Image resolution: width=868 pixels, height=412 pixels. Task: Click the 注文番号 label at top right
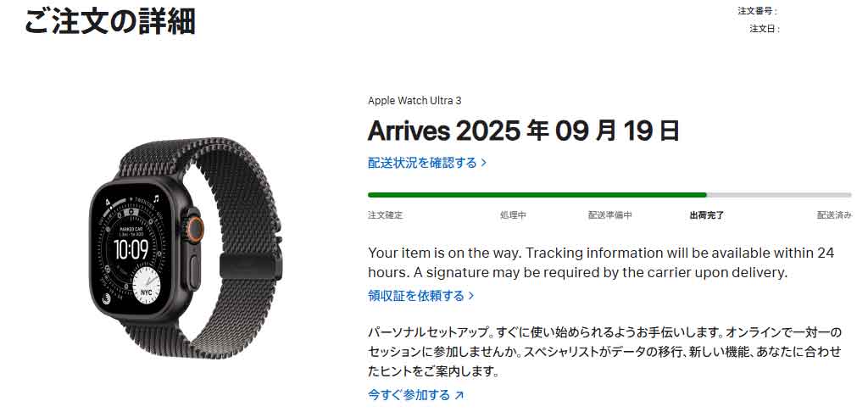tap(757, 11)
